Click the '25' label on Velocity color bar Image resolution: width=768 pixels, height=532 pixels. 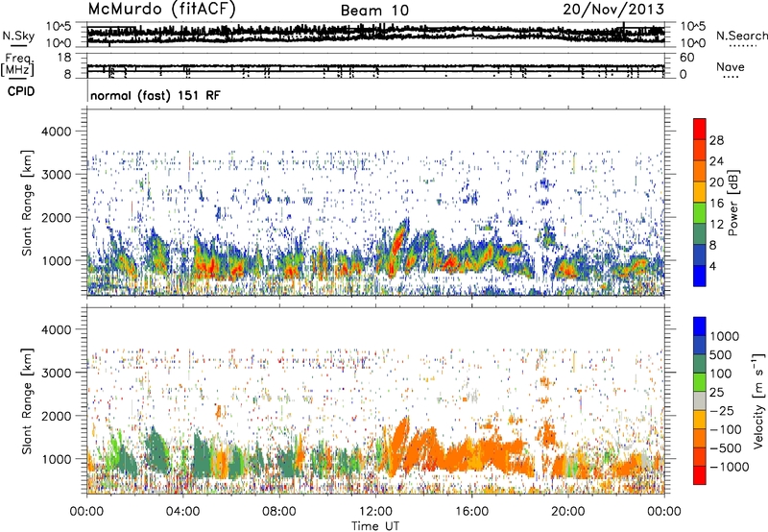pyautogui.click(x=716, y=393)
